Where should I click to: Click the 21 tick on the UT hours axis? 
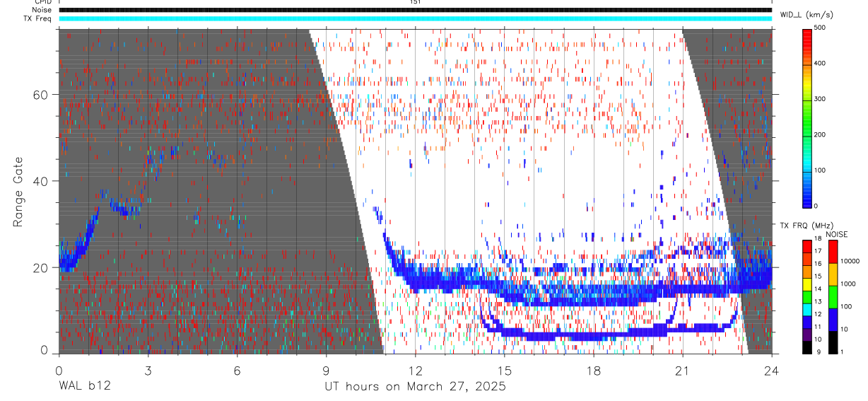click(x=683, y=370)
